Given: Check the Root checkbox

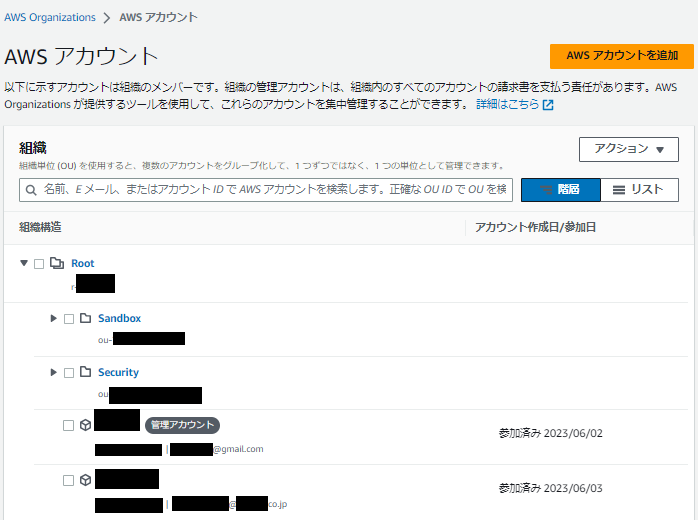Looking at the screenshot, I should [39, 264].
